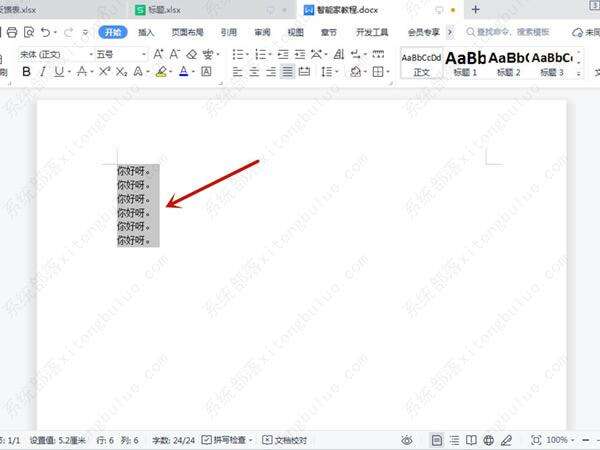Expand the styles gallery more arrow
The width and height of the screenshot is (600, 450).
(579, 73)
